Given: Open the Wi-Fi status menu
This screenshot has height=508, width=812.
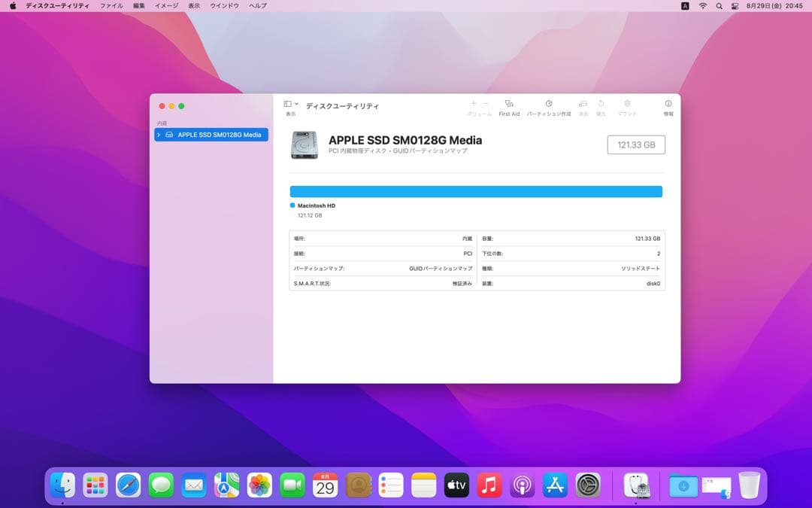Looking at the screenshot, I should coord(702,5).
